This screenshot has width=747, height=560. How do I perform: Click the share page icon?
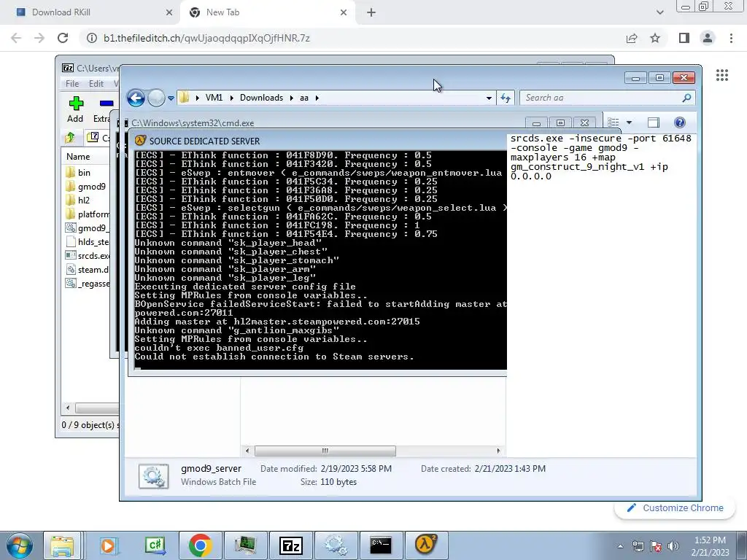point(632,38)
